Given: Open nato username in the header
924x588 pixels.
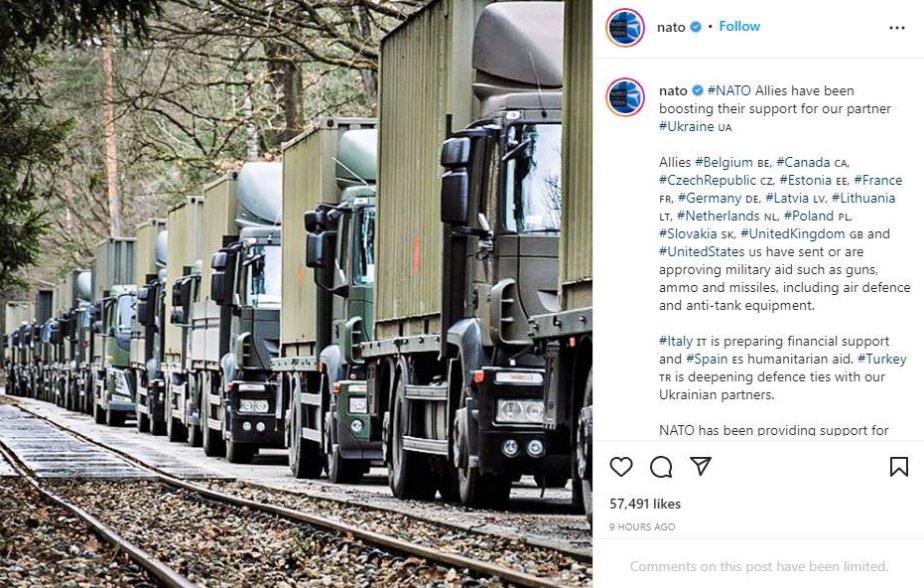Looking at the screenshot, I should click(671, 27).
